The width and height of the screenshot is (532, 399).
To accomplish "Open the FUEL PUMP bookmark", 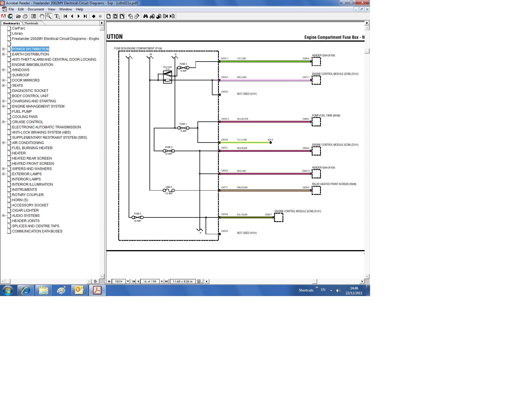I will [22, 112].
